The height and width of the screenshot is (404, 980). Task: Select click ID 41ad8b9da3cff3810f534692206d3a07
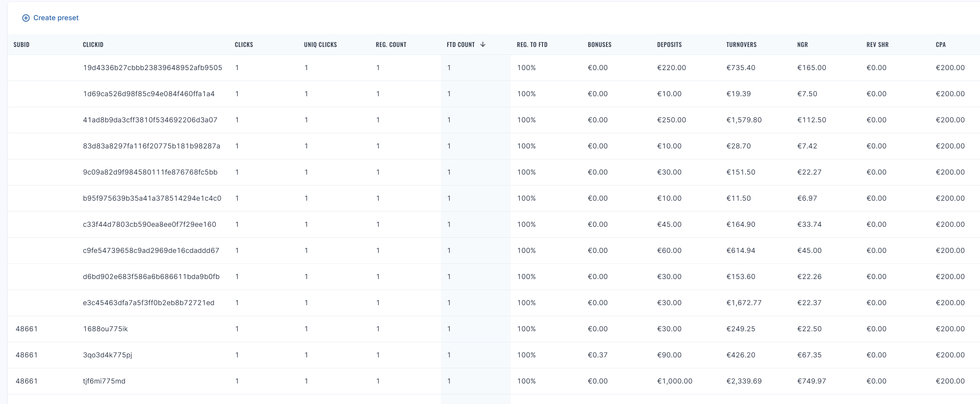tap(150, 120)
